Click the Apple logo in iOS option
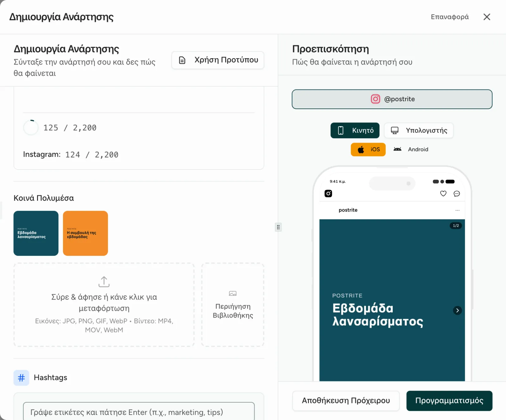Screen dimensions: 506x420 361,150
